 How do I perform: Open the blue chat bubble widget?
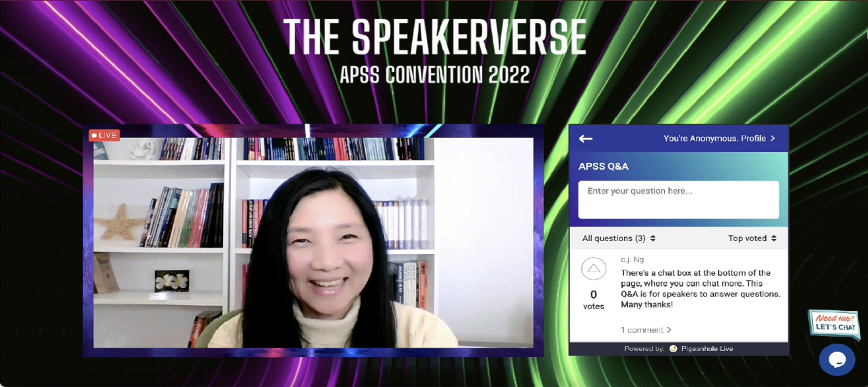[x=837, y=360]
